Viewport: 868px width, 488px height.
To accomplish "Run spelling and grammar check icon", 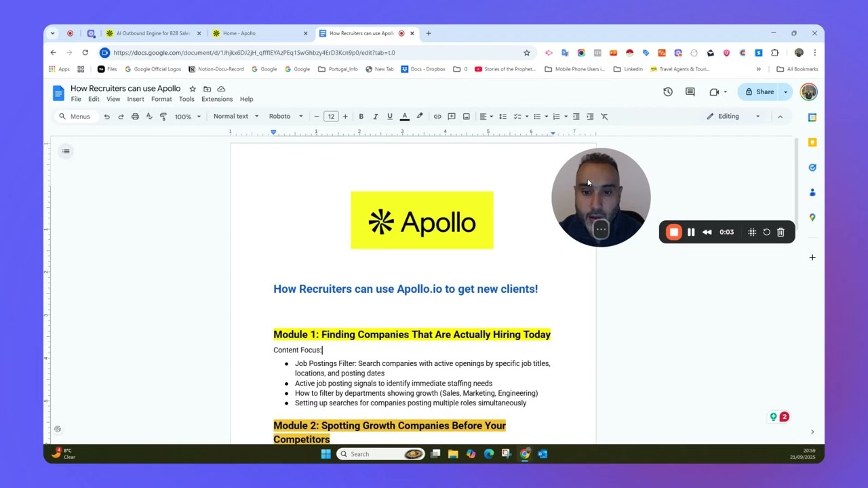I will [149, 117].
